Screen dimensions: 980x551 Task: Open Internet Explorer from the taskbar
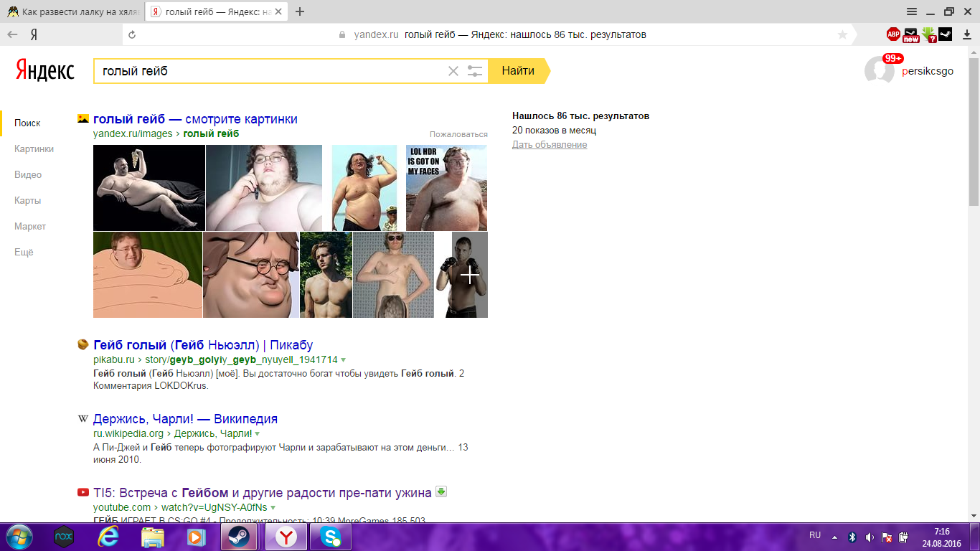coord(108,536)
